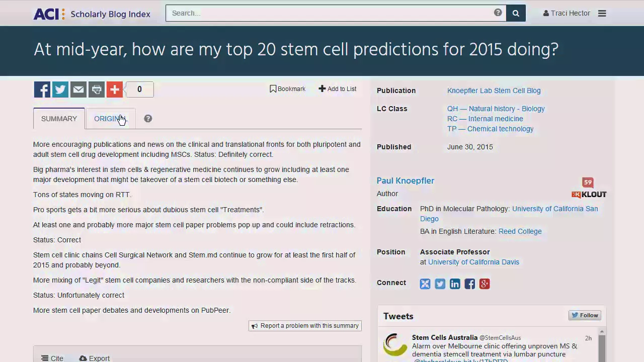
Task: Share article by email icon
Action: 78,89
